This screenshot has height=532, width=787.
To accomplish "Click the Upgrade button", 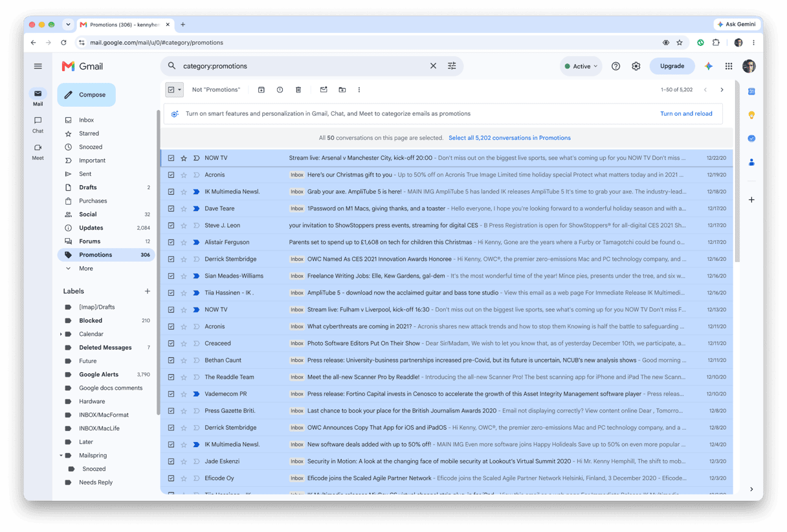I will [x=672, y=66].
